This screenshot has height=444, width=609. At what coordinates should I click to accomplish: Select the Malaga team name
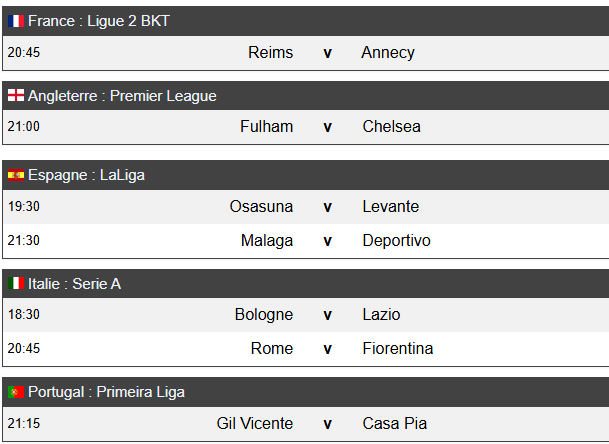pos(267,240)
